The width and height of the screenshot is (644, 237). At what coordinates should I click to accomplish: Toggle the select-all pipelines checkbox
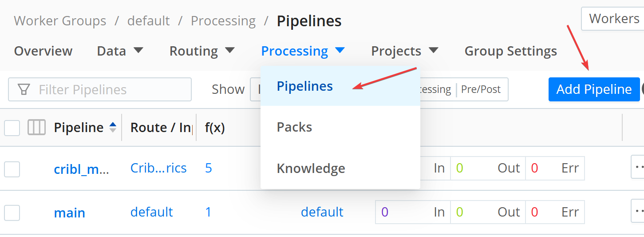pos(12,128)
